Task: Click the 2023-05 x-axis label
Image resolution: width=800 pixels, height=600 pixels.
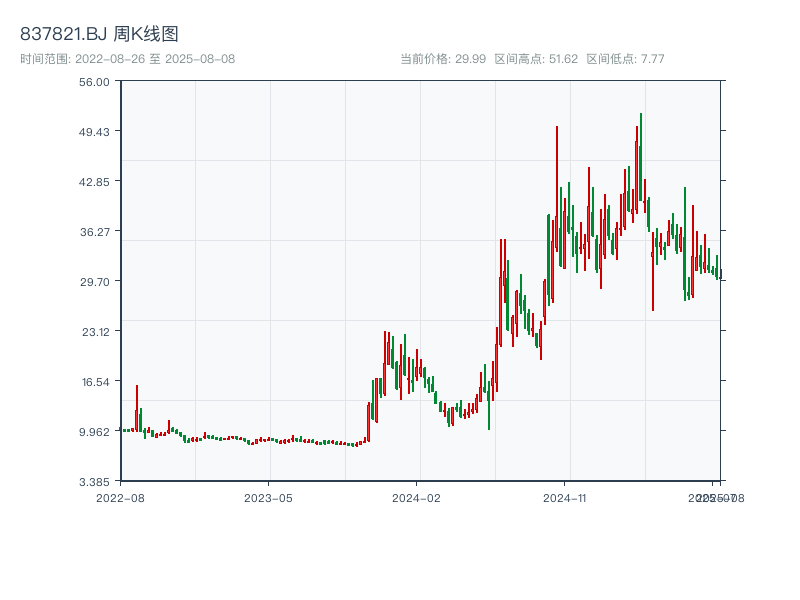Action: point(268,498)
